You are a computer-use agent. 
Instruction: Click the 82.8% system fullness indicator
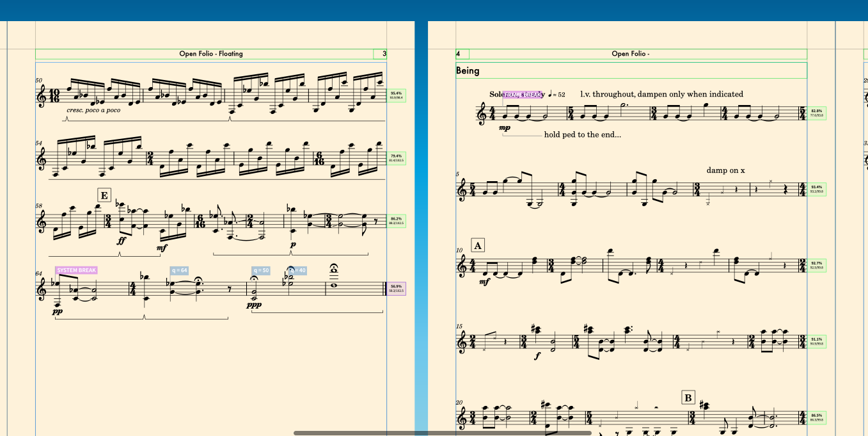pos(817,113)
